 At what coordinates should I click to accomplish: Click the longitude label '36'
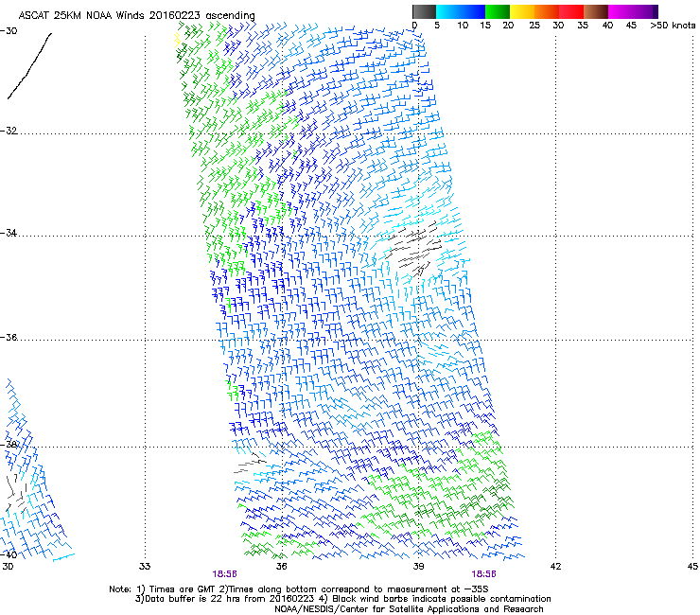282,567
